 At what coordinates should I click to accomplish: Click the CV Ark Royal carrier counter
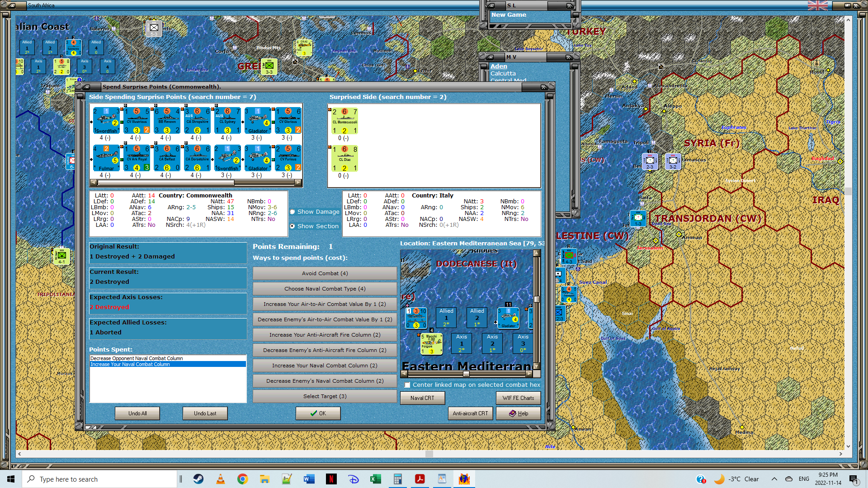tap(137, 158)
